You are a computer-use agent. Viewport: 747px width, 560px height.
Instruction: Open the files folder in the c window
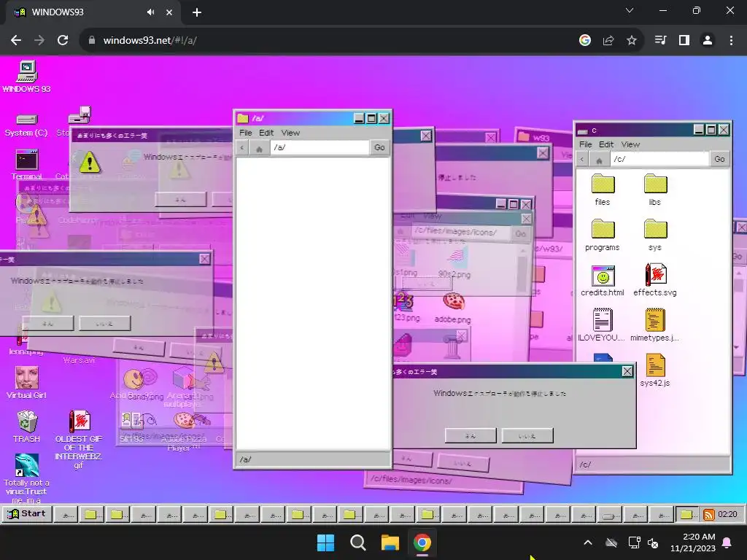point(603,190)
